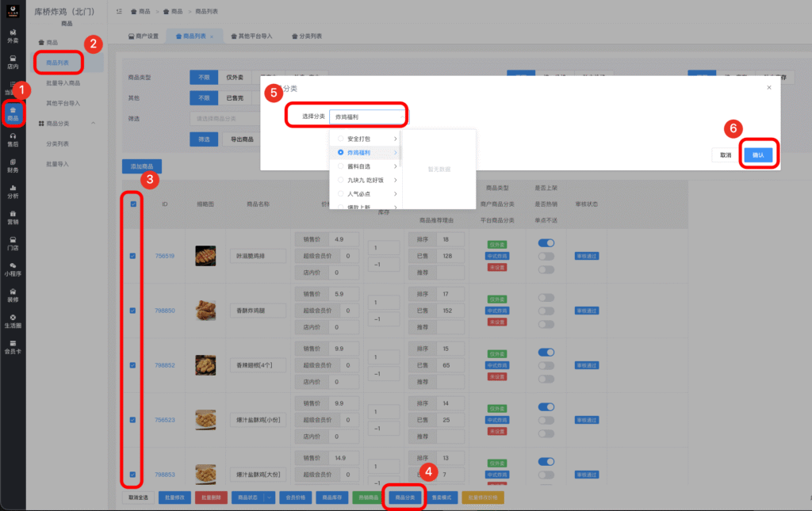The width and height of the screenshot is (812, 511).
Task: Toggle the 是否上架 switch for product 756519
Action: [546, 242]
